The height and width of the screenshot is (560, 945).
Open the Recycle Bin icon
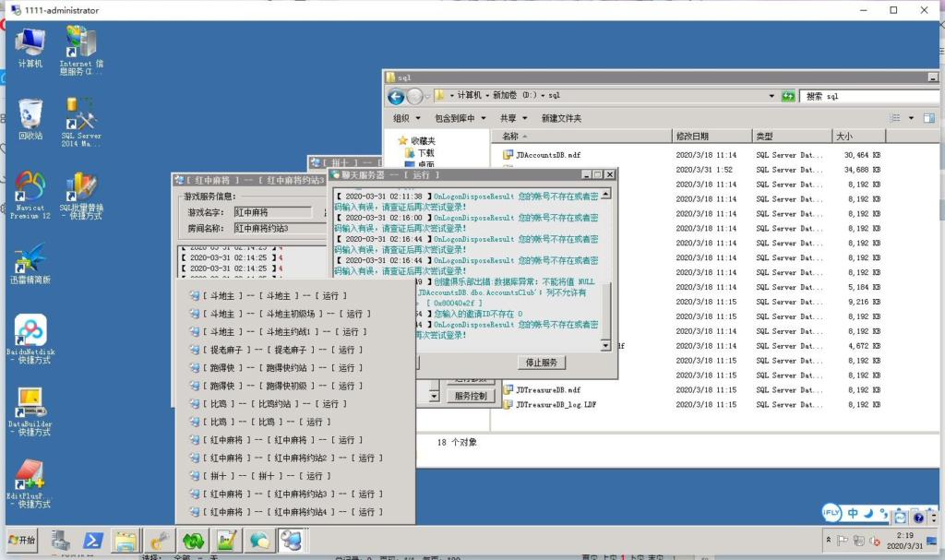tap(30, 117)
